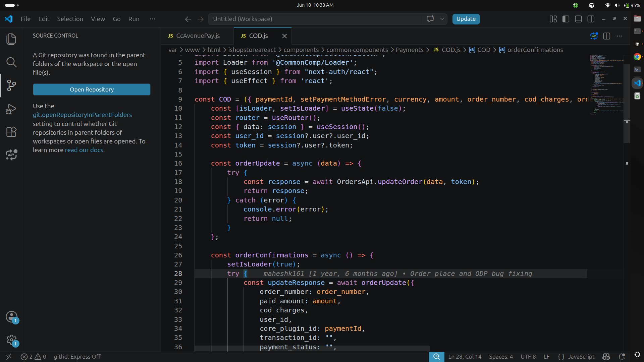Open the Explorer view
This screenshot has height=362, width=644.
[x=11, y=39]
